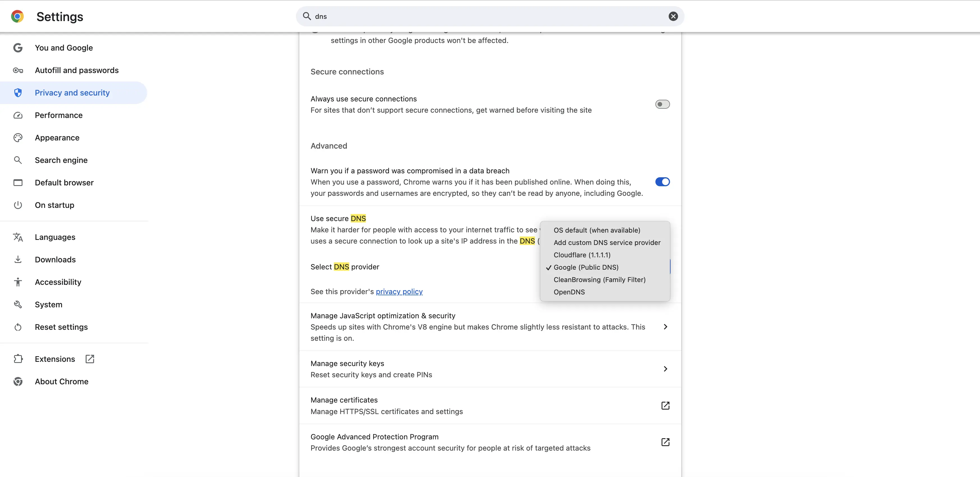The image size is (980, 477).
Task: Click the shield icon for Privacy
Action: 18,93
